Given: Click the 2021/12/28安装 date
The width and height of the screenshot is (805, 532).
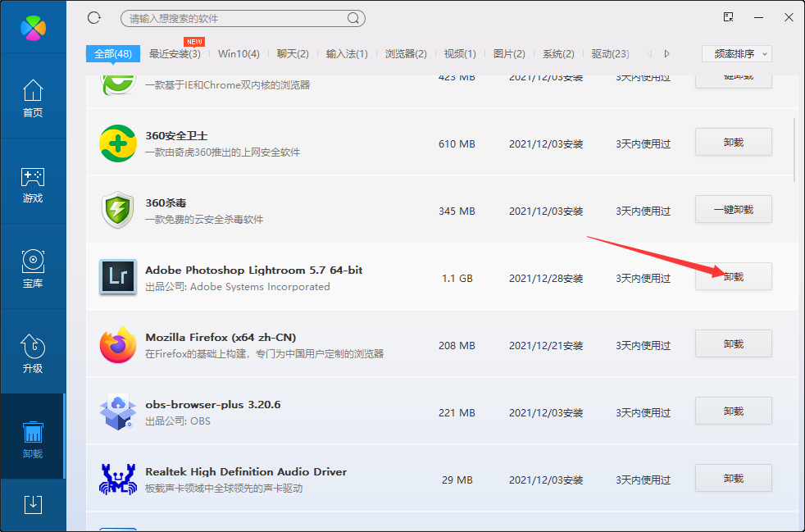Looking at the screenshot, I should 546,279.
